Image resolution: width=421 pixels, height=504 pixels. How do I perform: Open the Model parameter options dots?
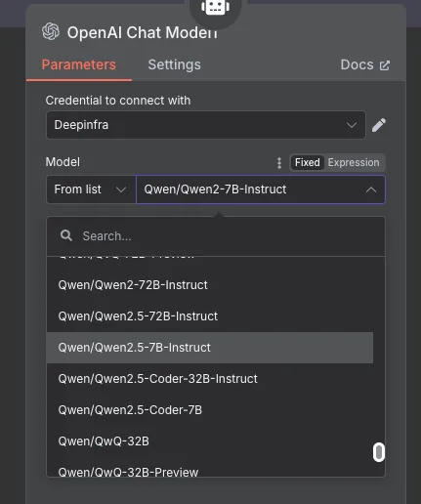279,163
